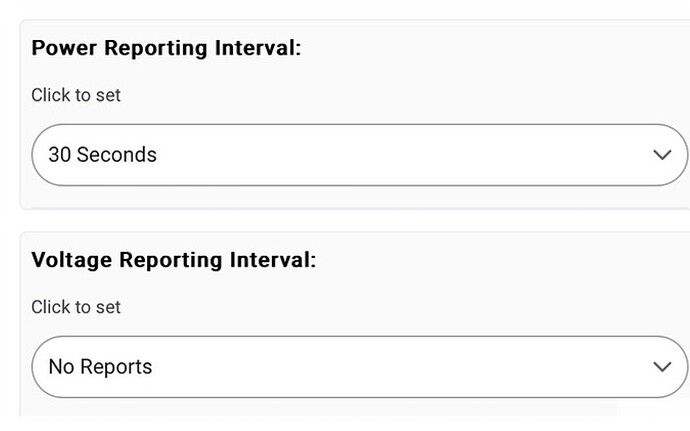The height and width of the screenshot is (431, 690).
Task: Open the Power Reporting Interval dropdown
Action: tap(360, 155)
